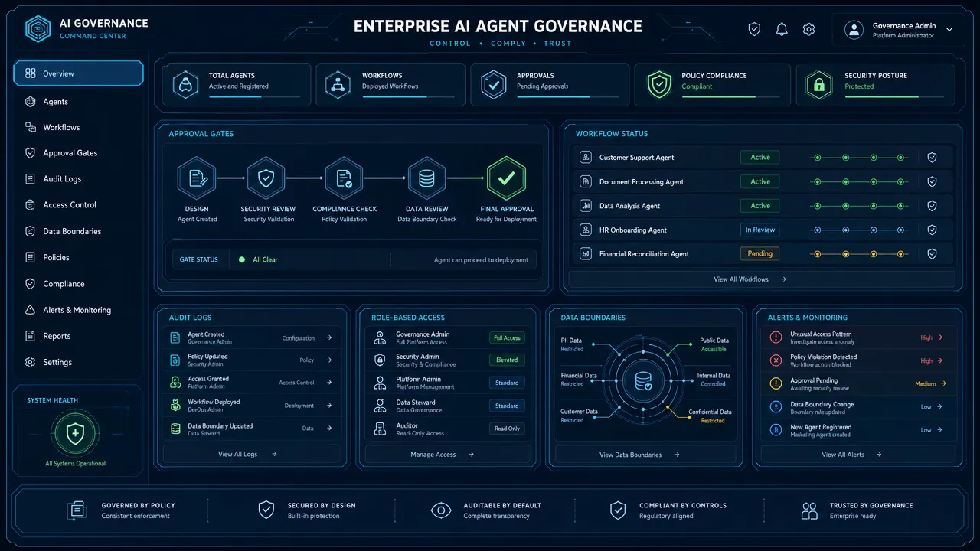Viewport: 980px width, 551px height.
Task: Expand Access Granted log entry arrow
Action: 329,383
